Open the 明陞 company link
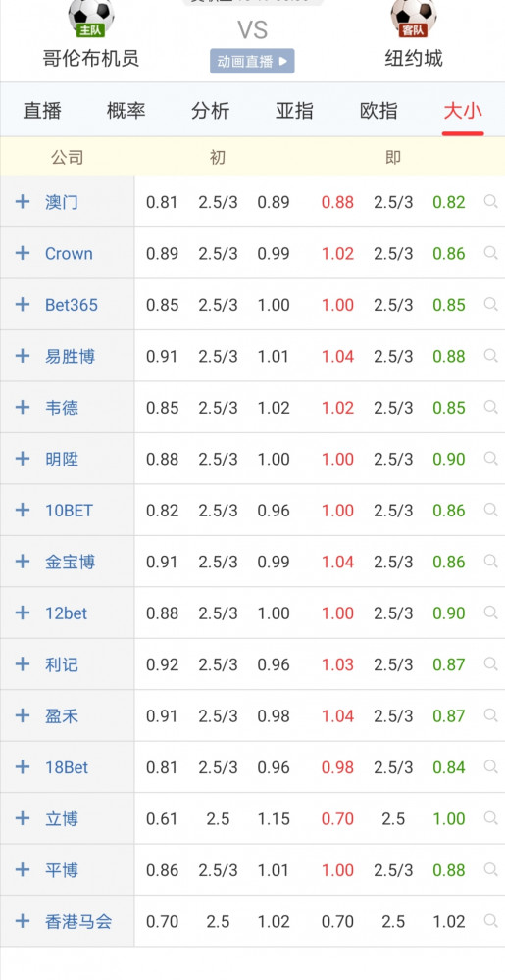 [x=61, y=459]
